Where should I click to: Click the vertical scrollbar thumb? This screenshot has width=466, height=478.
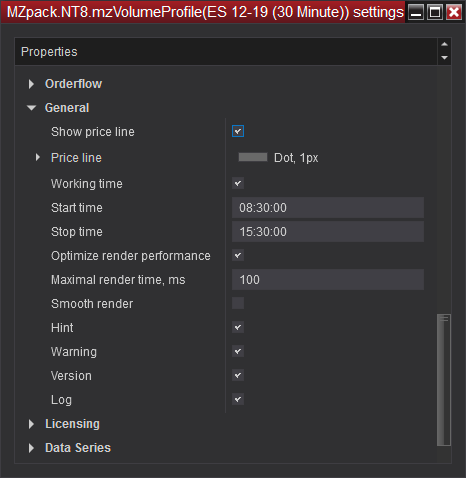point(444,380)
